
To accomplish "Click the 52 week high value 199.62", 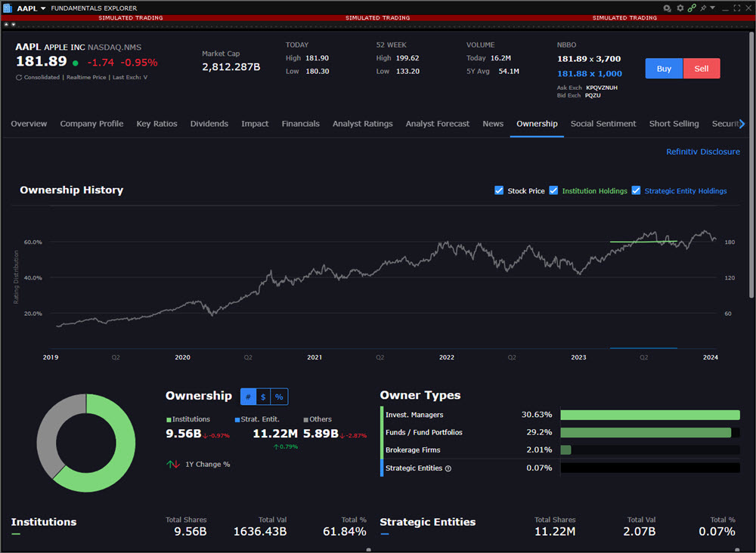I will tap(407, 58).
